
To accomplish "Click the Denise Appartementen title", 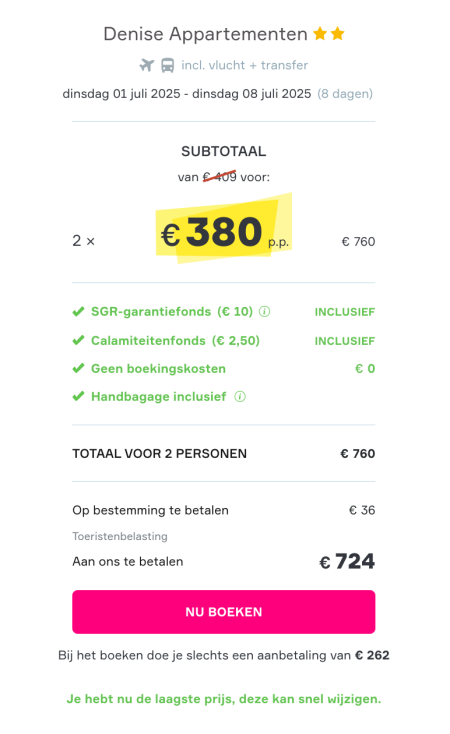I will [x=205, y=34].
